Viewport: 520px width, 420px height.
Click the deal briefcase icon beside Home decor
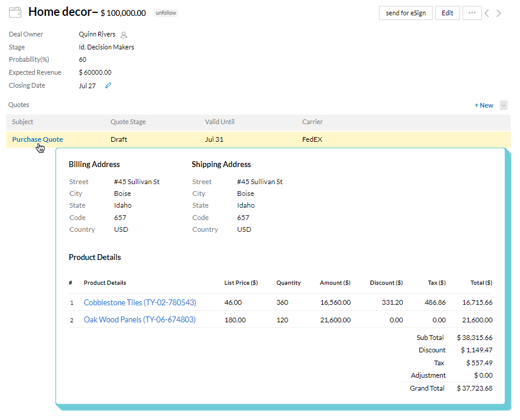pos(15,11)
